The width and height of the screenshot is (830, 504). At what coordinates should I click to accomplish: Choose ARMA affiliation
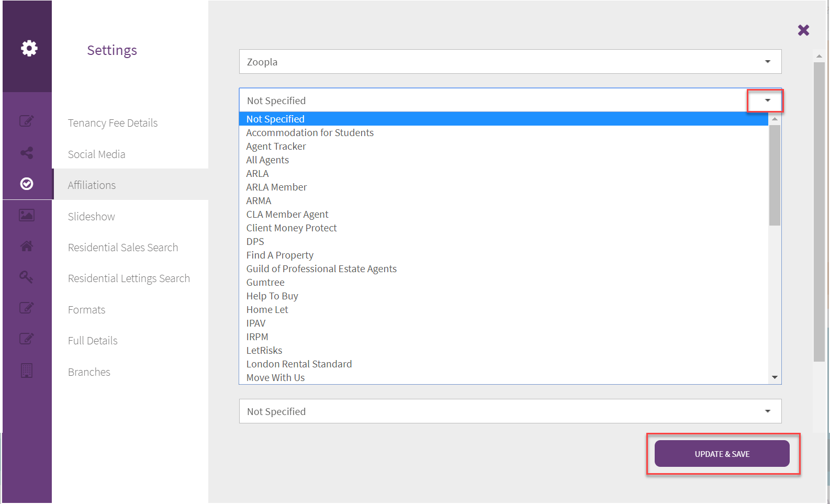click(503, 200)
